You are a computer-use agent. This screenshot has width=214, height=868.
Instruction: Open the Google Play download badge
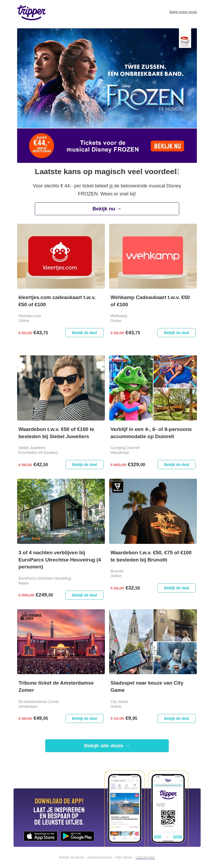coord(77,836)
